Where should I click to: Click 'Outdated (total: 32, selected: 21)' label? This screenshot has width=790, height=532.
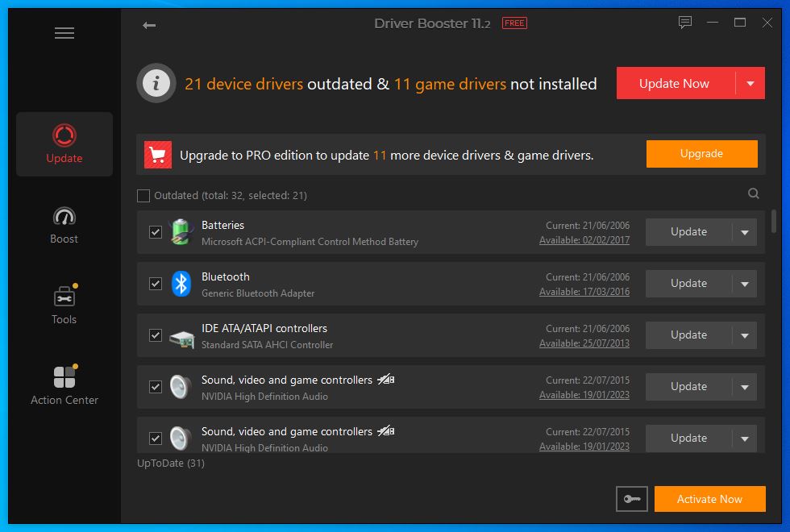pyautogui.click(x=231, y=195)
